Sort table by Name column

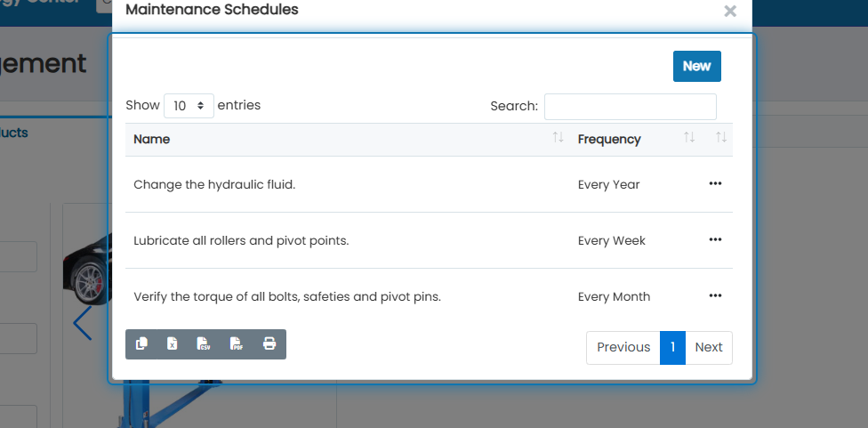pyautogui.click(x=349, y=139)
